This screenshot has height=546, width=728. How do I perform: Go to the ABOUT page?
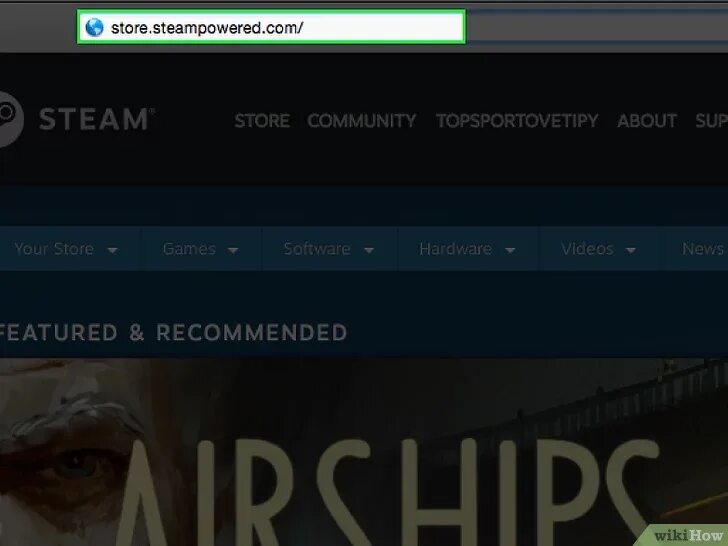click(x=647, y=121)
